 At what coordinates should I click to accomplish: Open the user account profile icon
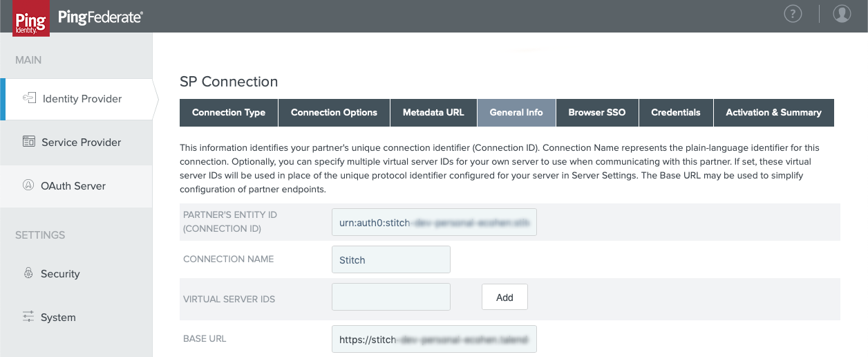coord(842,14)
